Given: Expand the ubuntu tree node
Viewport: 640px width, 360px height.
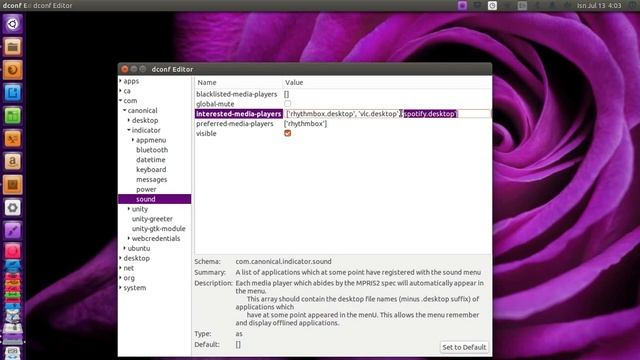Looking at the screenshot, I should pyautogui.click(x=125, y=248).
